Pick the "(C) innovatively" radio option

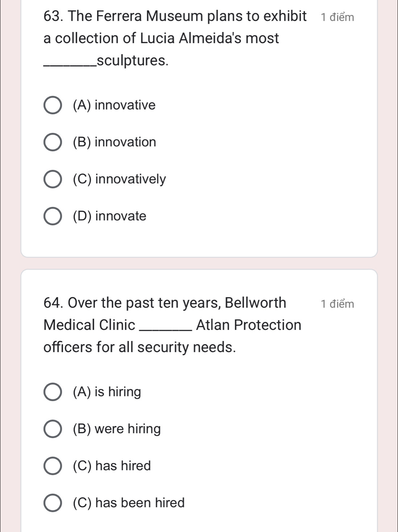tap(53, 179)
